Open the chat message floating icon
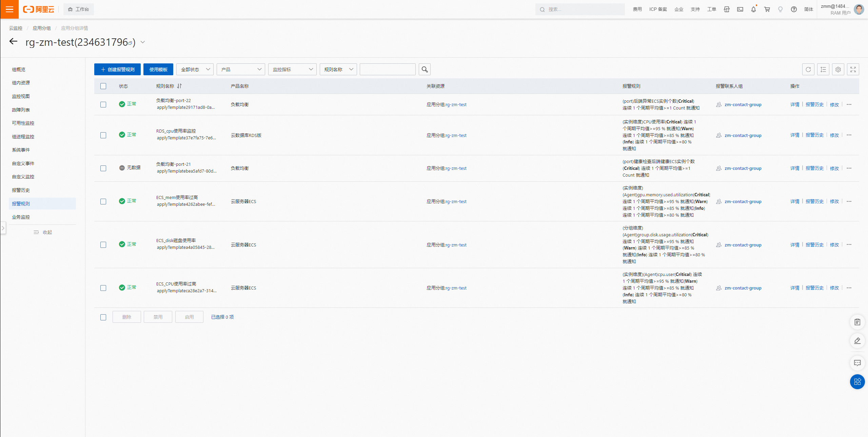 coord(857,363)
